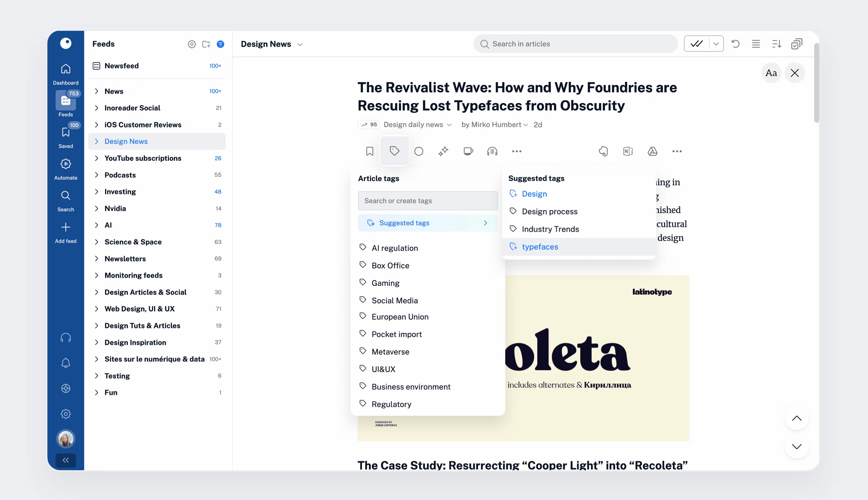Toggle the article read/unread circle
868x500 pixels.
[418, 151]
